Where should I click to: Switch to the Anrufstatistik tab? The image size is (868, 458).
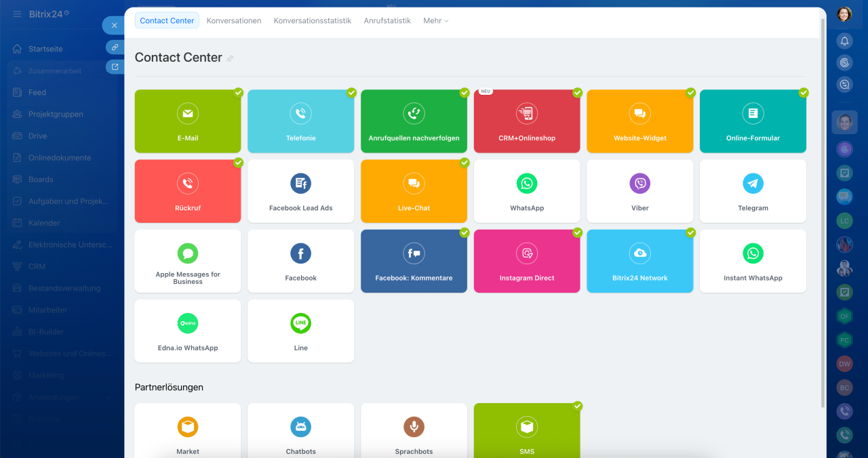tap(387, 20)
